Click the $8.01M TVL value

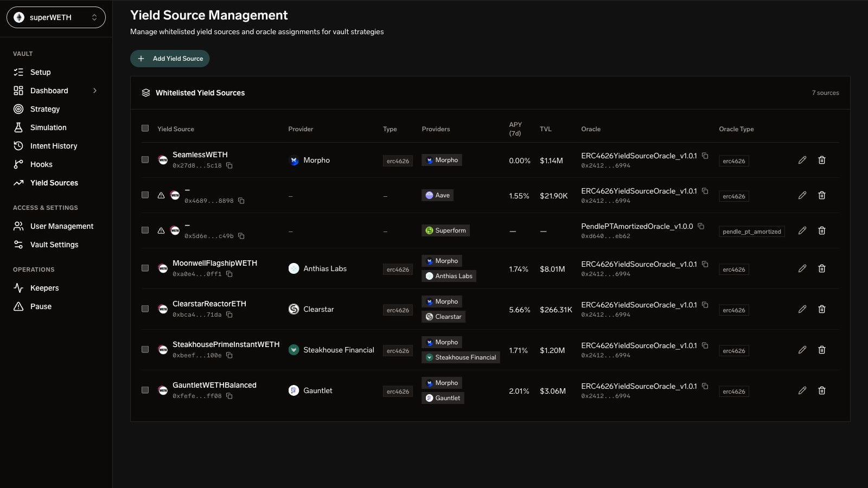point(552,269)
